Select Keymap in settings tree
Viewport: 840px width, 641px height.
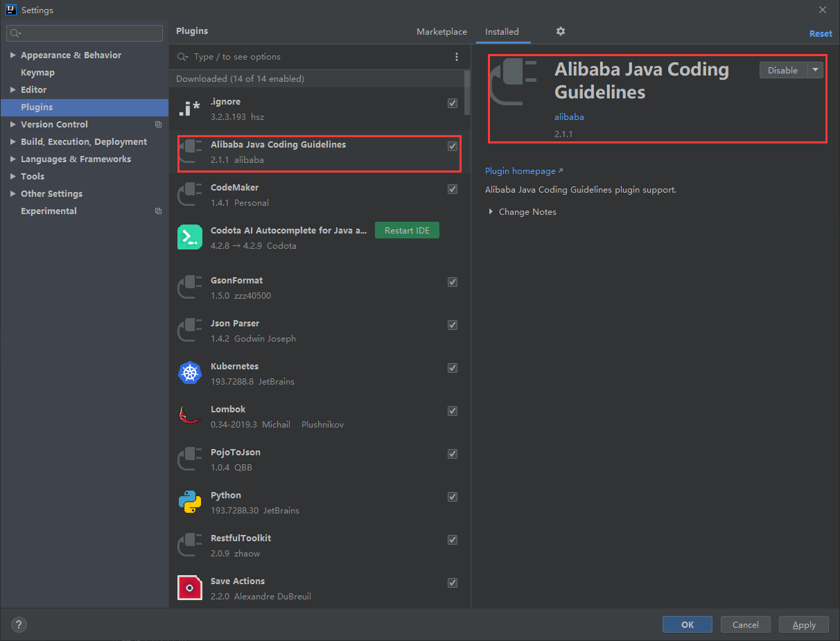[x=37, y=73]
